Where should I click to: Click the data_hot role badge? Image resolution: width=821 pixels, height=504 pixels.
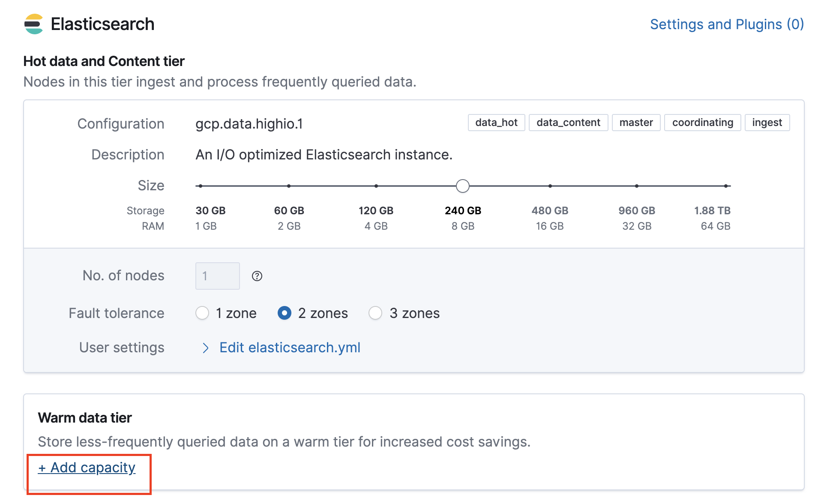(x=496, y=123)
